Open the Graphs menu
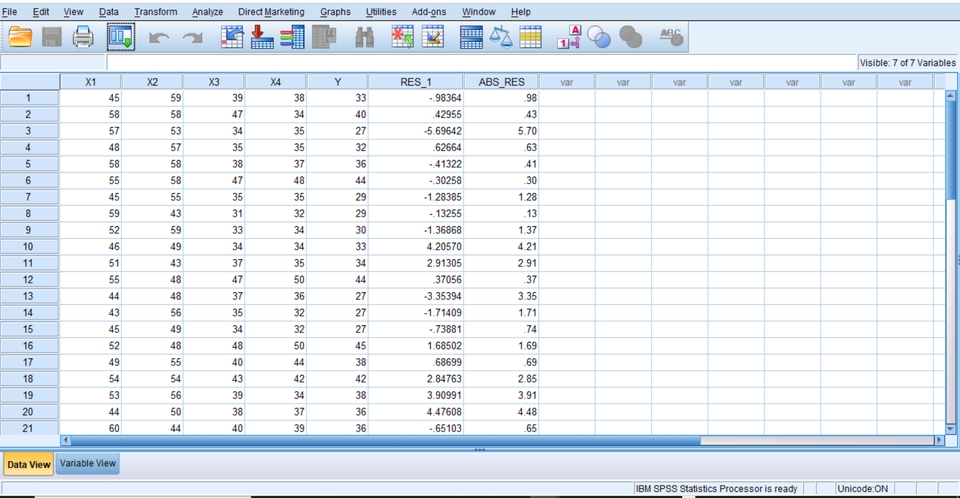960x498 pixels. point(336,12)
